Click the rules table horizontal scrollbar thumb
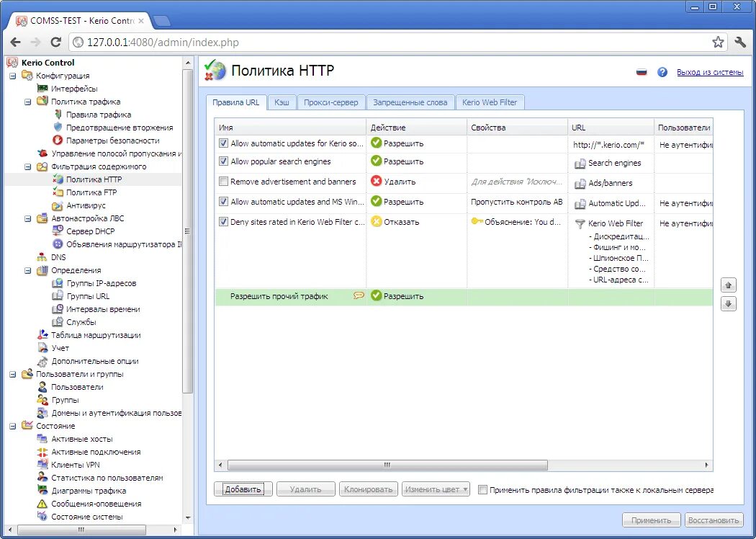The image size is (756, 539). 387,465
